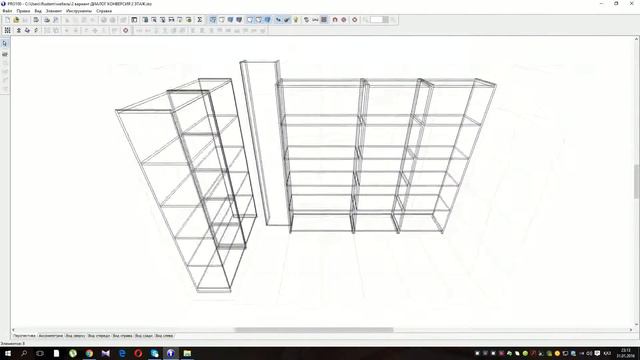
Task: Create a new project with the blank page icon
Action: [x=7, y=20]
